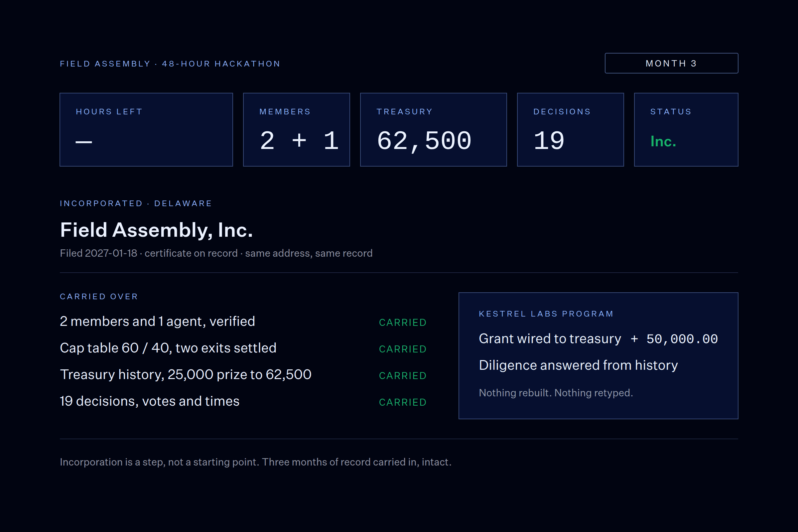Viewport: 798px width, 532px height.
Task: Click the Field Assembly, Inc. title
Action: 156,230
